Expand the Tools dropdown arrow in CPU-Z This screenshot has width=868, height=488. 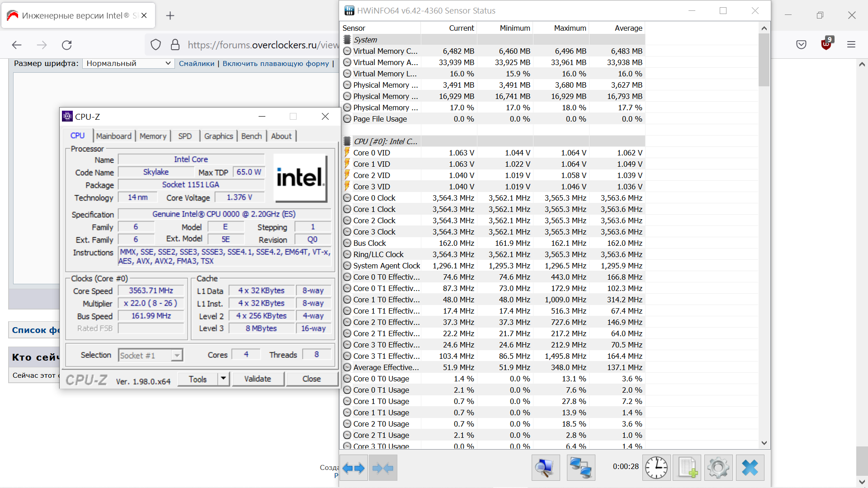223,379
